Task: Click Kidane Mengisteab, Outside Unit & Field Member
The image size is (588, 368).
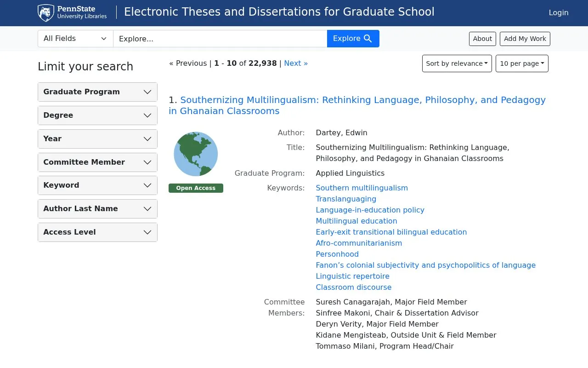Action: tap(406, 335)
